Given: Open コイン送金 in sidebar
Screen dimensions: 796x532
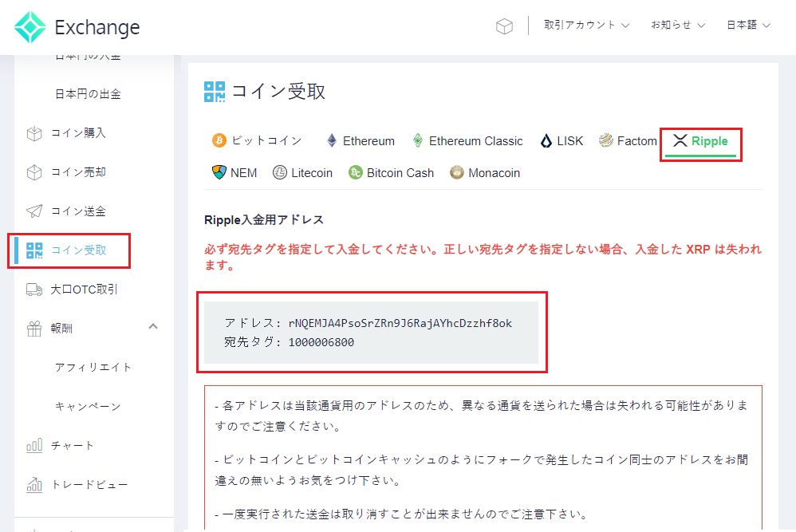Looking at the screenshot, I should tap(78, 211).
